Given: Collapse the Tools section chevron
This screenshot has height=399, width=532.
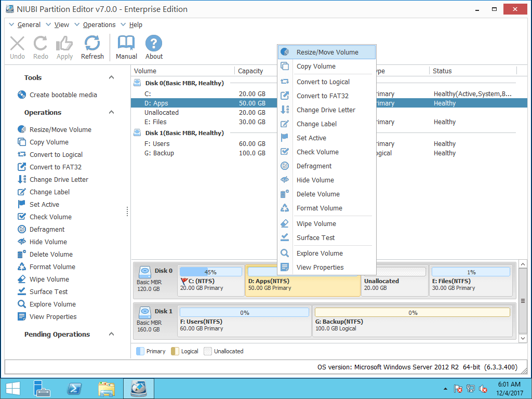Looking at the screenshot, I should 111,77.
